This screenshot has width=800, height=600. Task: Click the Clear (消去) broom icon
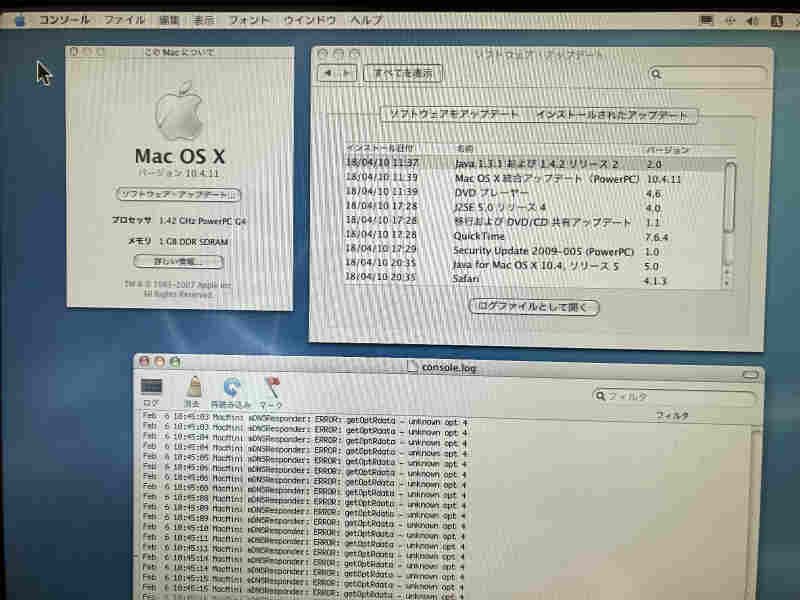[194, 387]
